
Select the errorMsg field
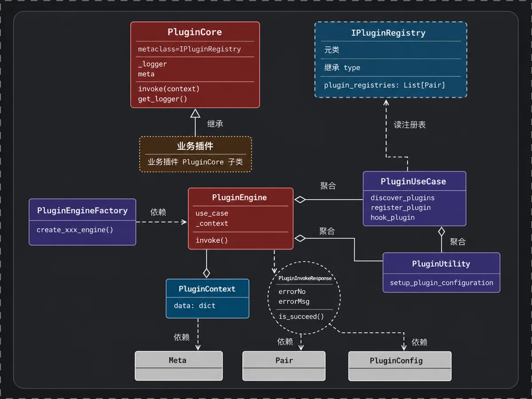point(294,301)
